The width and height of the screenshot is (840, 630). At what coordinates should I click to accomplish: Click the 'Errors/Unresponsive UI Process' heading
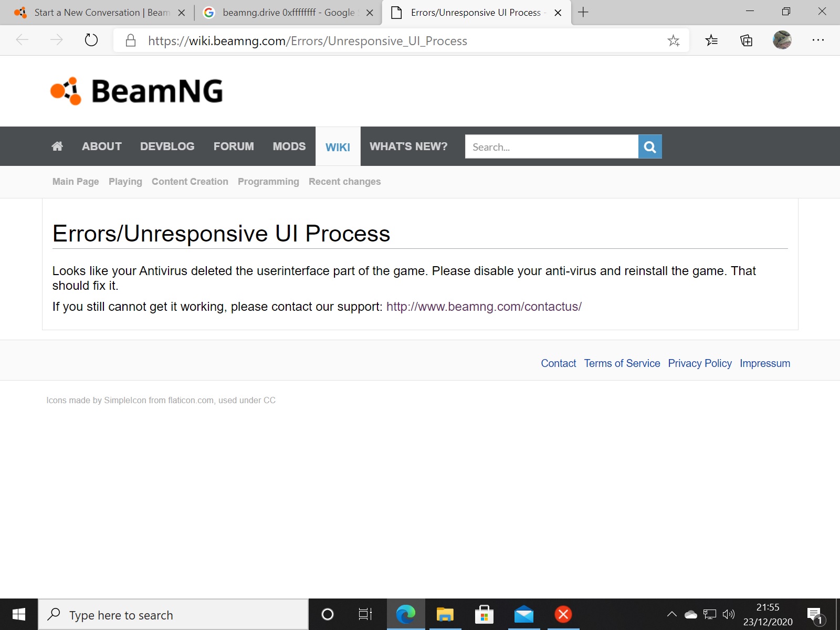tap(221, 234)
